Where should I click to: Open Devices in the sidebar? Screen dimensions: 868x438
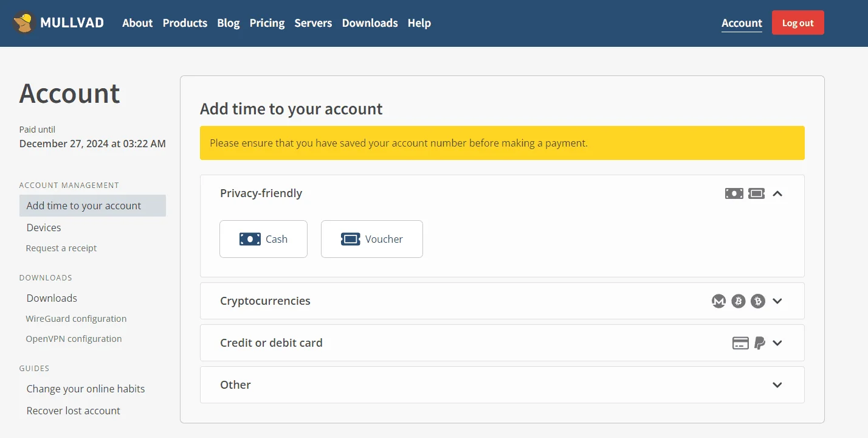click(44, 228)
